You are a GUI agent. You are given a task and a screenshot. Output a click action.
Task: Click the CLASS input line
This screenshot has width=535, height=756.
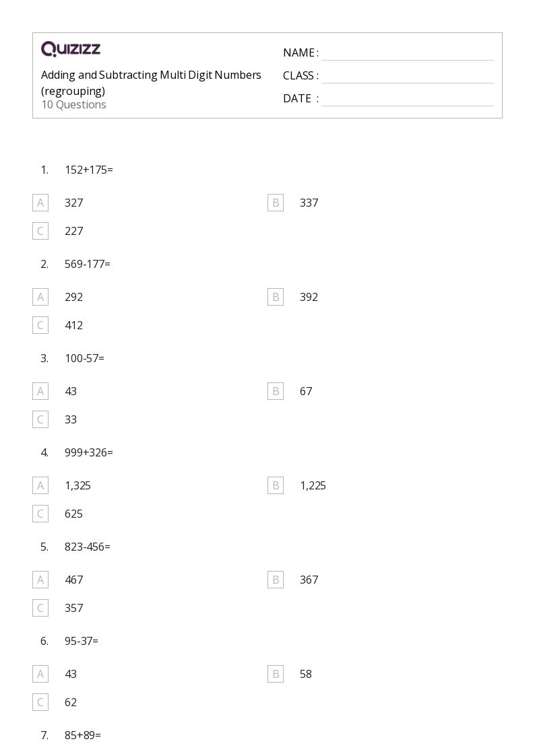click(x=407, y=76)
